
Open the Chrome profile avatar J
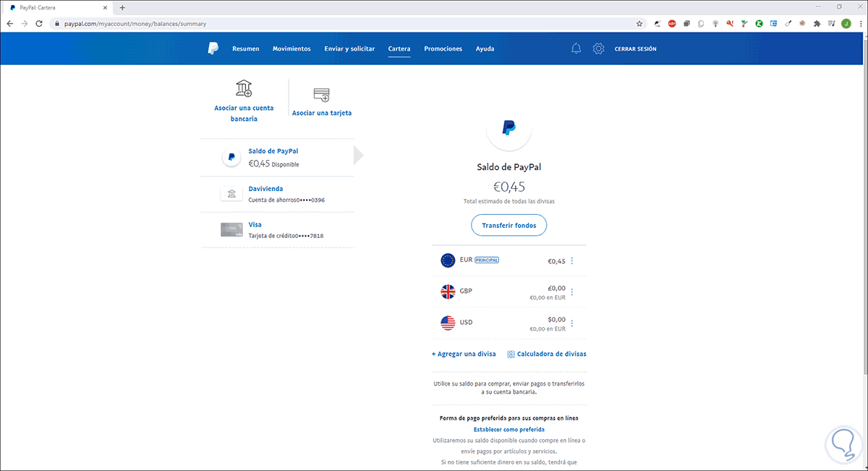[846, 24]
